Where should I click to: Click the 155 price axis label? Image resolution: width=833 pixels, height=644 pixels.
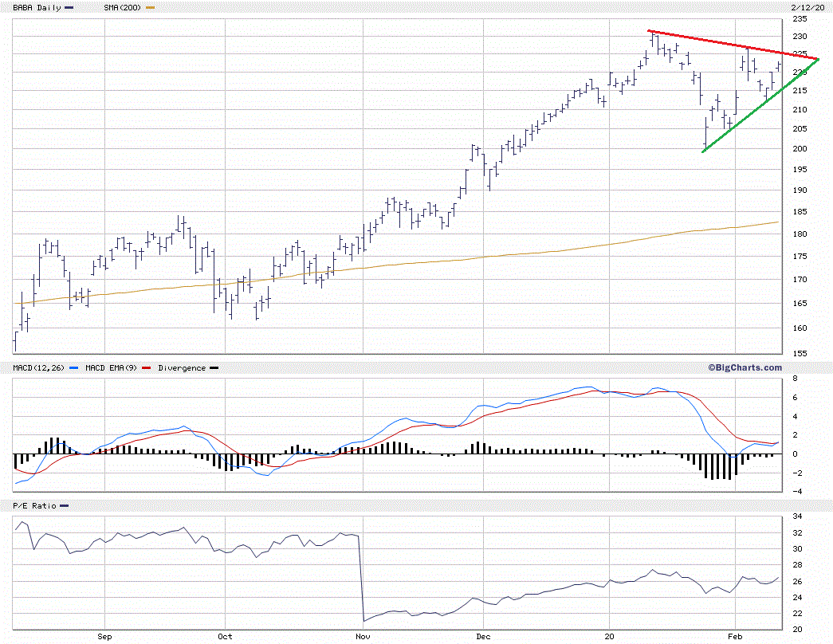pos(800,353)
